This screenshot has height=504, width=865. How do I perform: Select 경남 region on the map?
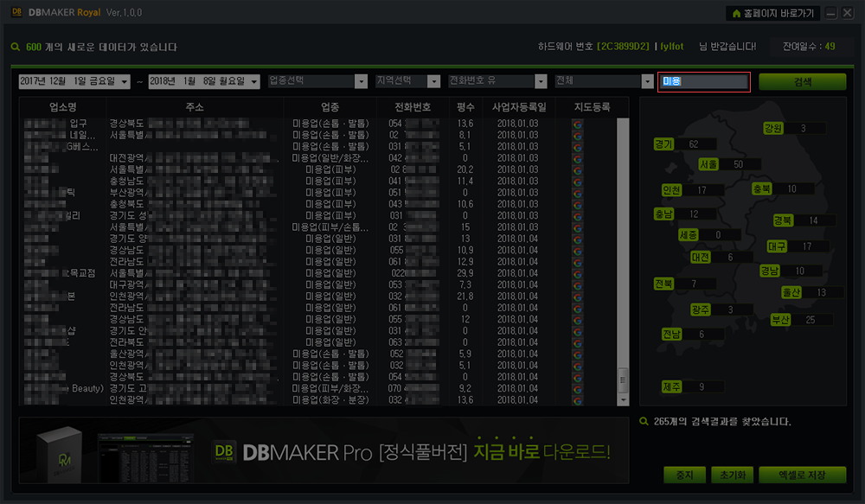[x=769, y=271]
